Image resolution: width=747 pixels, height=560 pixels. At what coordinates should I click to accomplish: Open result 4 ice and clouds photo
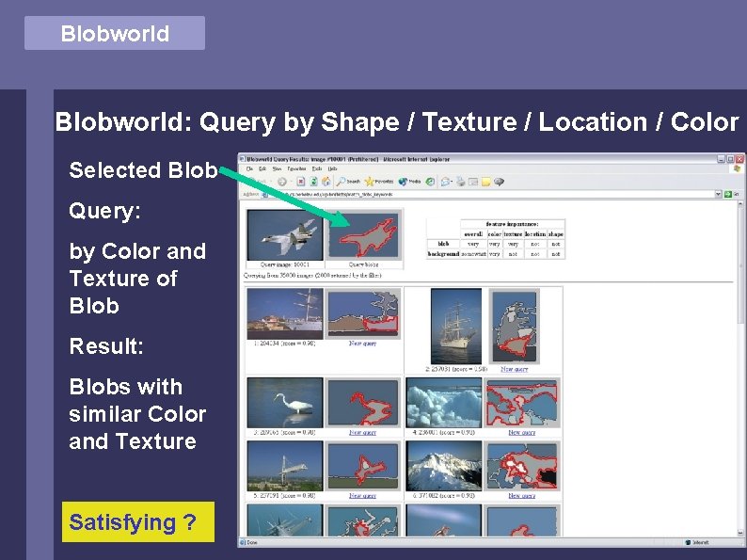pos(443,403)
